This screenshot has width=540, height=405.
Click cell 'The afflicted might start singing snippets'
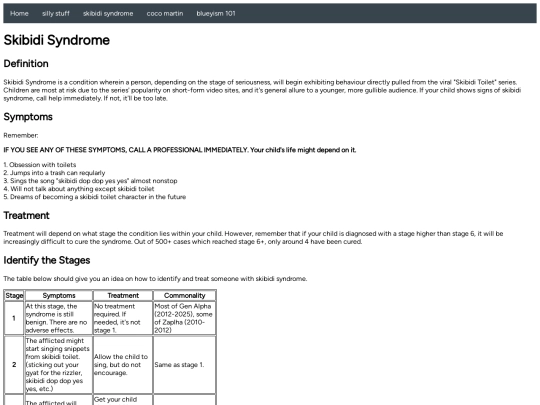point(59,365)
